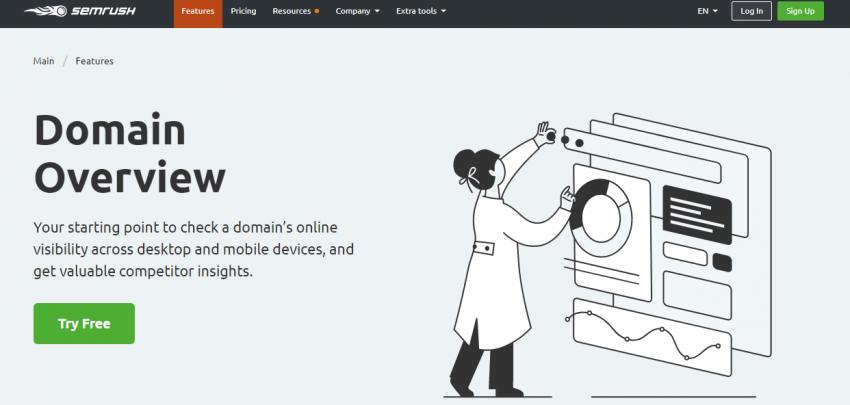This screenshot has width=850, height=405.
Task: Open the Features menu item
Action: (x=198, y=14)
